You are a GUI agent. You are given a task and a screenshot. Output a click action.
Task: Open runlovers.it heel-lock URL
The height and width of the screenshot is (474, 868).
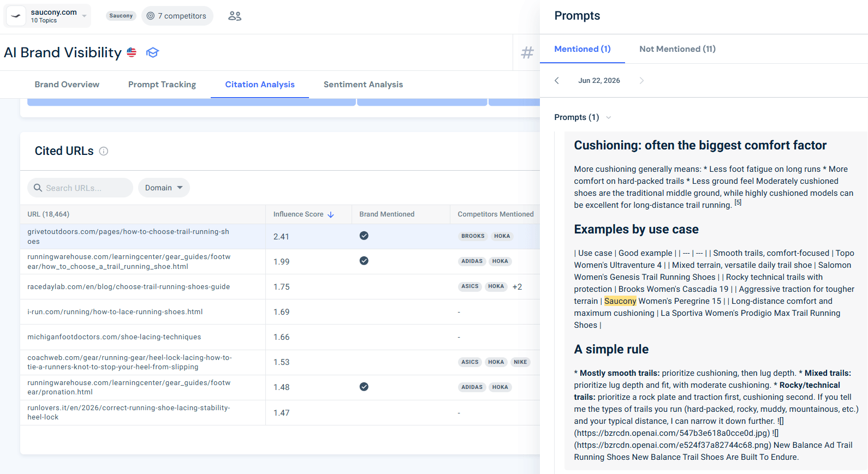129,412
